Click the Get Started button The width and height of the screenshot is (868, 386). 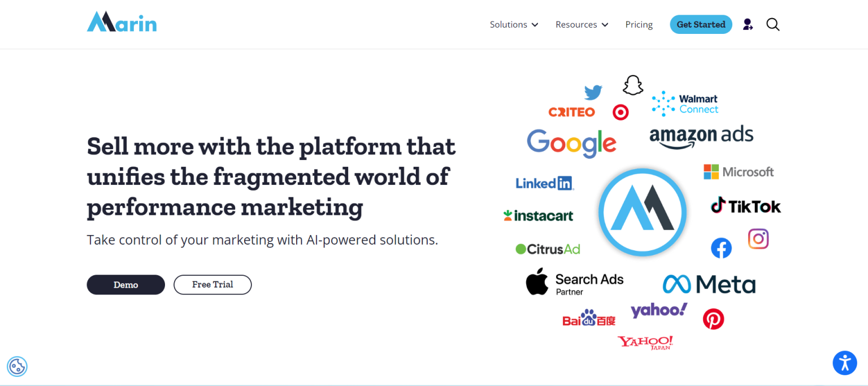701,24
